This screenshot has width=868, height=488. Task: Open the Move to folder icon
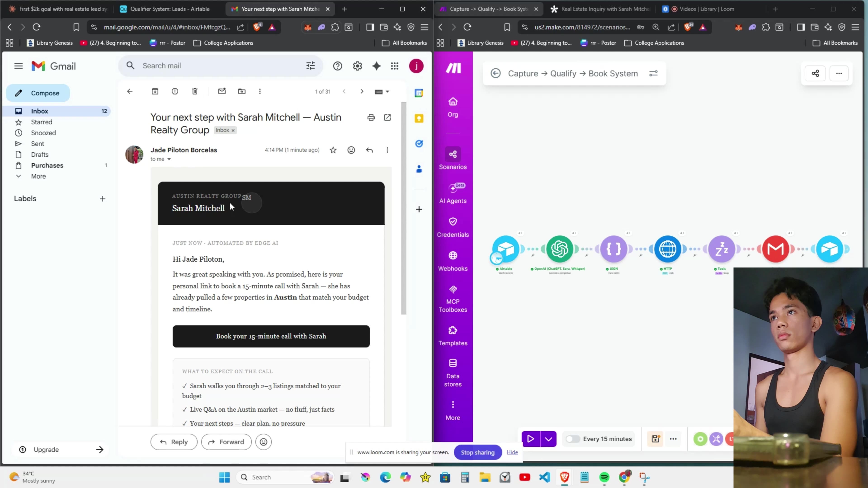click(242, 91)
